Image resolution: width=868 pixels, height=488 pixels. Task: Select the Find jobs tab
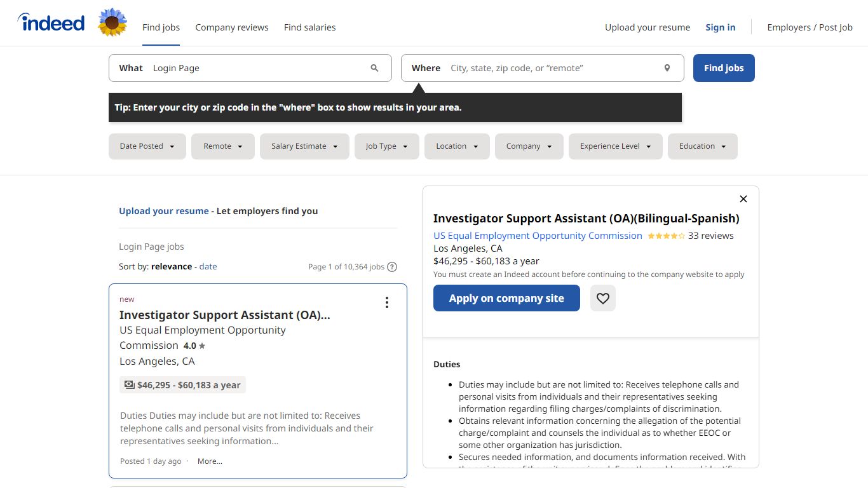(161, 27)
